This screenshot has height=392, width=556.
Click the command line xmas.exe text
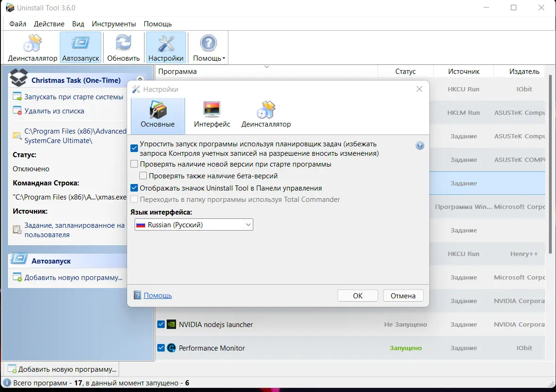[x=70, y=197]
